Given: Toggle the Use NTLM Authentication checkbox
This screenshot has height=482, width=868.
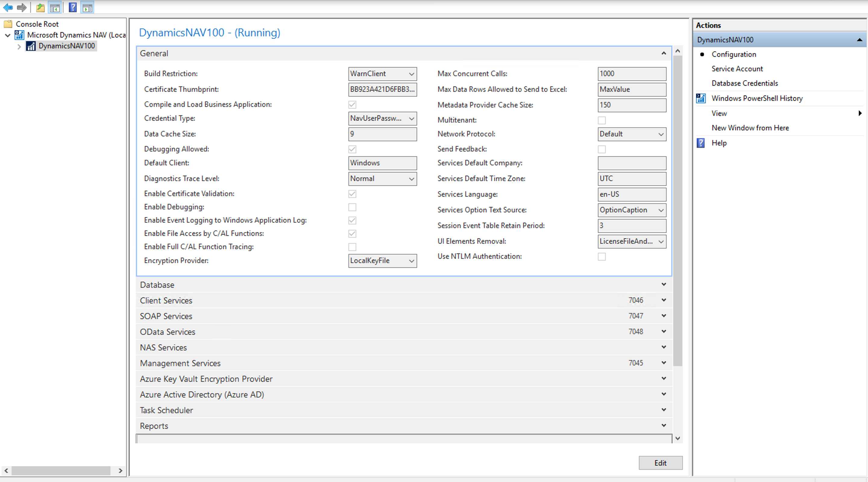Looking at the screenshot, I should [x=602, y=257].
